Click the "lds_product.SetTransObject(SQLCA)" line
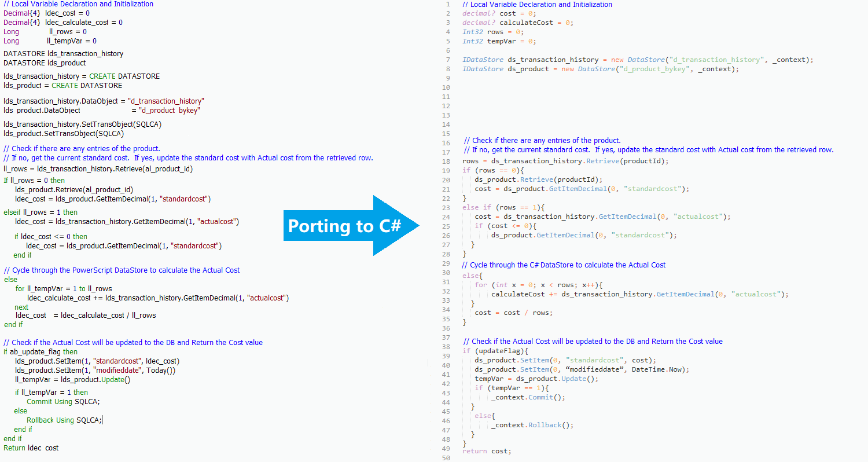 click(64, 133)
